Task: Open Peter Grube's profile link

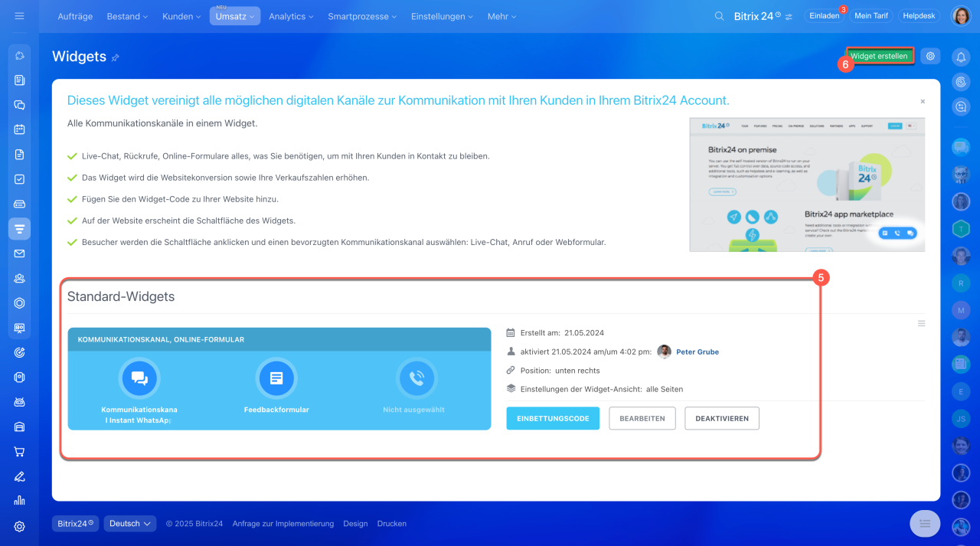Action: 697,352
